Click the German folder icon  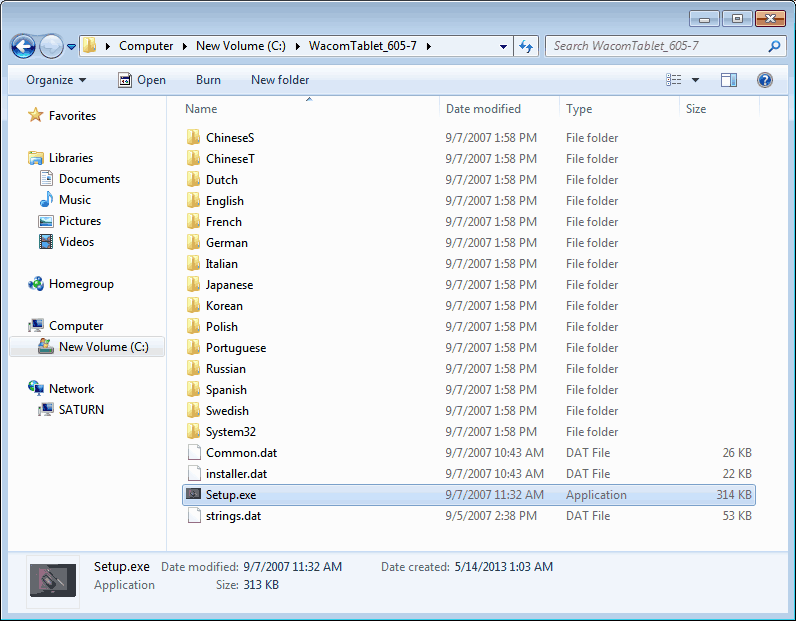(193, 242)
